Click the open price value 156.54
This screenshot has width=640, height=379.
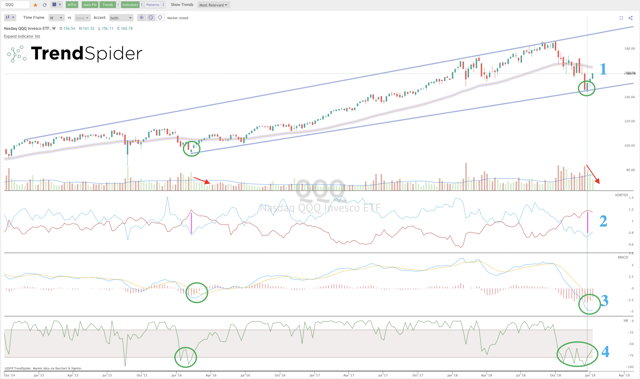pos(69,29)
